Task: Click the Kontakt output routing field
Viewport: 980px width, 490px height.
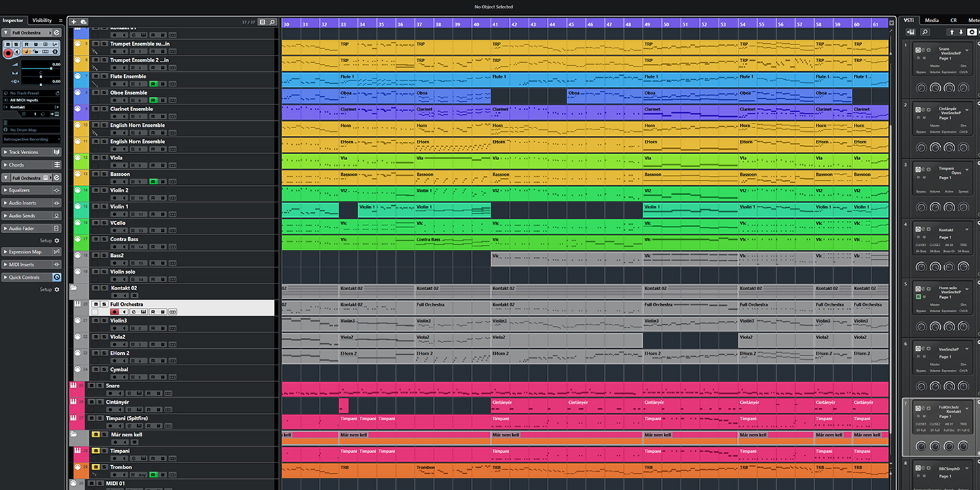Action: click(x=31, y=106)
